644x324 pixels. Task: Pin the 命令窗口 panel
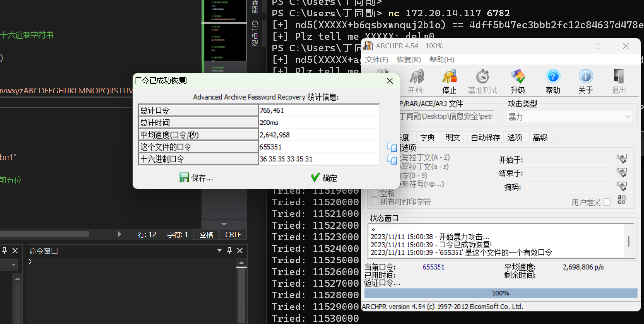[x=230, y=251]
